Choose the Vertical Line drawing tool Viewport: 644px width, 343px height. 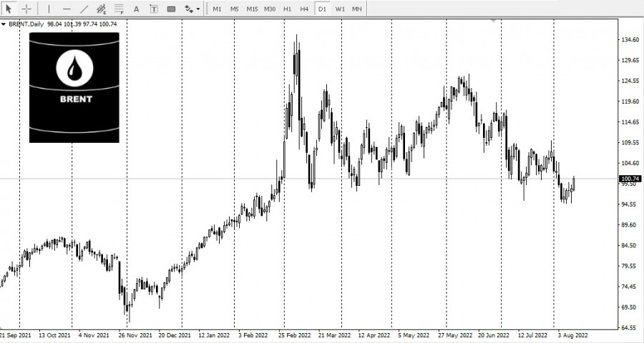49,9
